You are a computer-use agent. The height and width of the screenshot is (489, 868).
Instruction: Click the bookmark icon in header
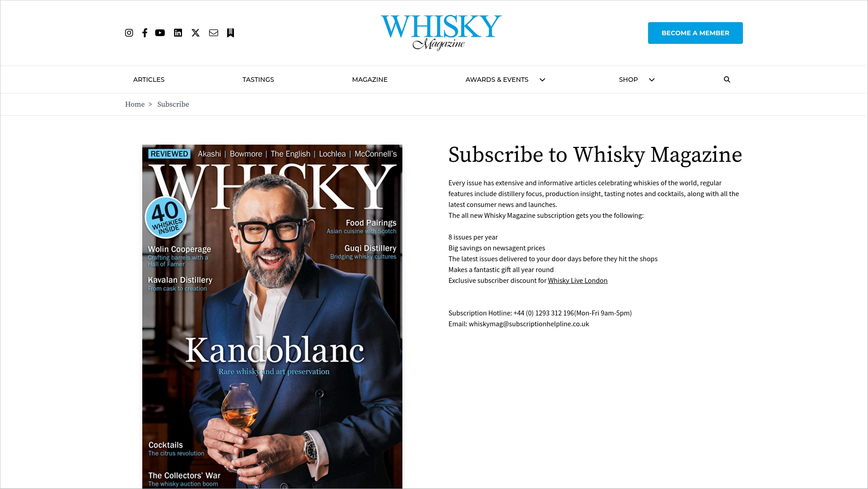point(230,33)
